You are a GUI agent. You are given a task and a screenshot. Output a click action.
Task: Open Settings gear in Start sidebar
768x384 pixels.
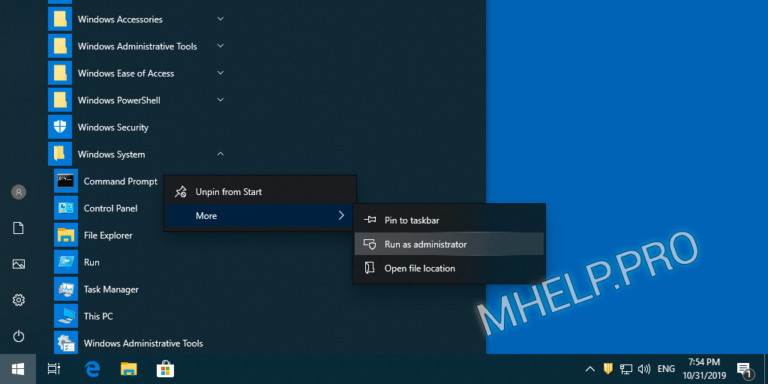coord(19,300)
